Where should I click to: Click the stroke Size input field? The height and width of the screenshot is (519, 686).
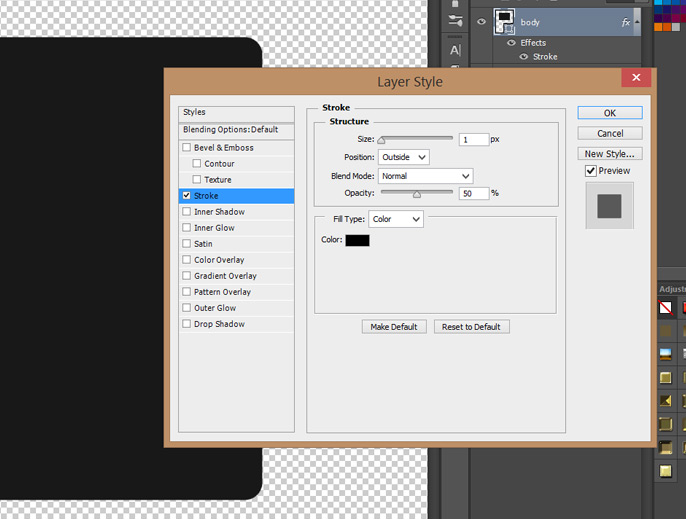point(474,139)
